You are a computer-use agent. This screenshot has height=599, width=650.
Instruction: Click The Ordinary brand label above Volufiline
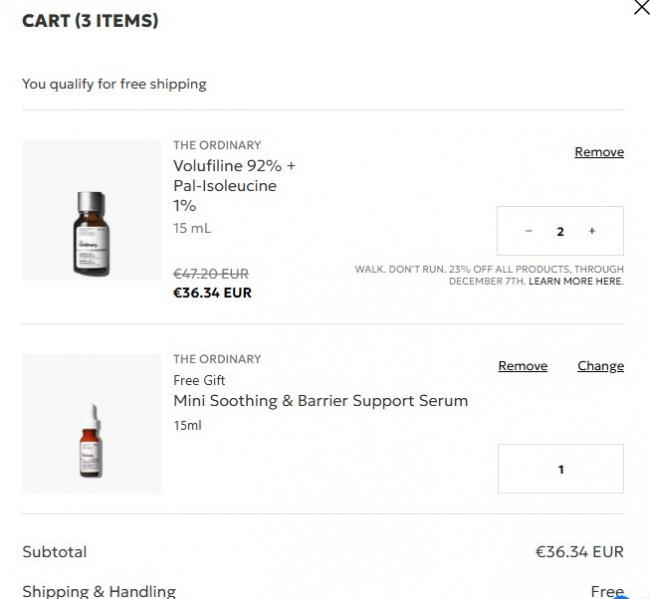217,145
